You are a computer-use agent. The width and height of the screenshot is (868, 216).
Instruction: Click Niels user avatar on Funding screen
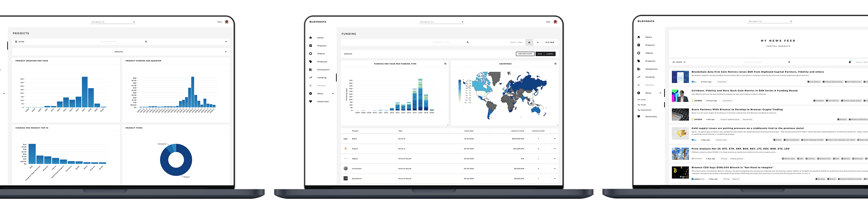(555, 22)
